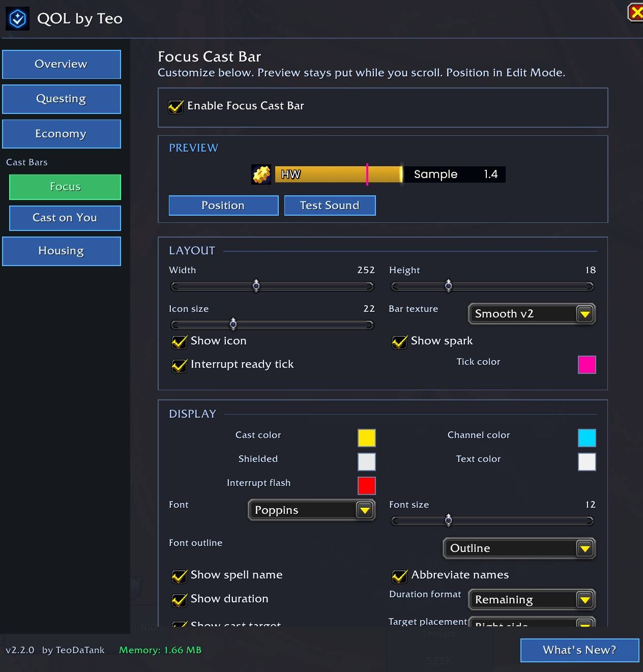Select the Cast on You tab
The width and height of the screenshot is (643, 672).
point(65,218)
